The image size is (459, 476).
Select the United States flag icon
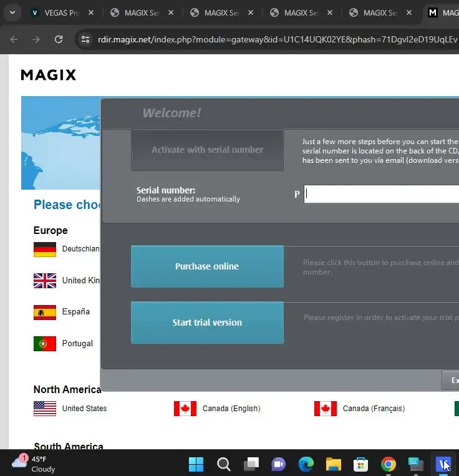click(x=45, y=409)
